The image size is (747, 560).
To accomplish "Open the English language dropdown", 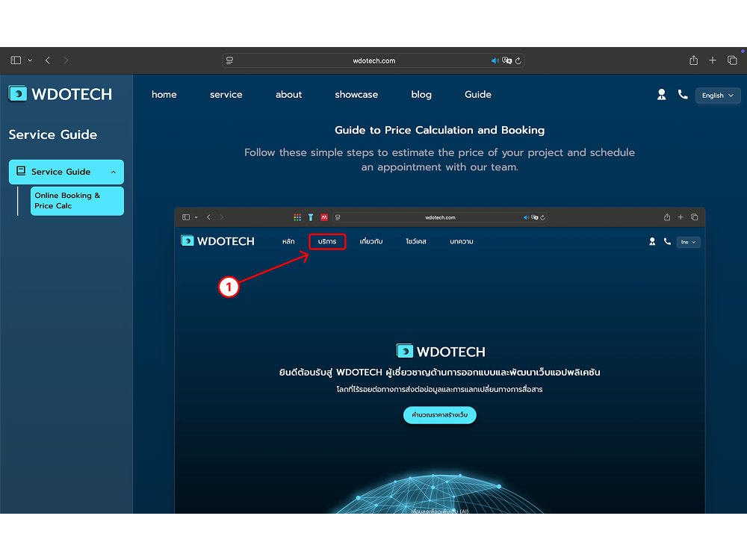I will click(717, 96).
